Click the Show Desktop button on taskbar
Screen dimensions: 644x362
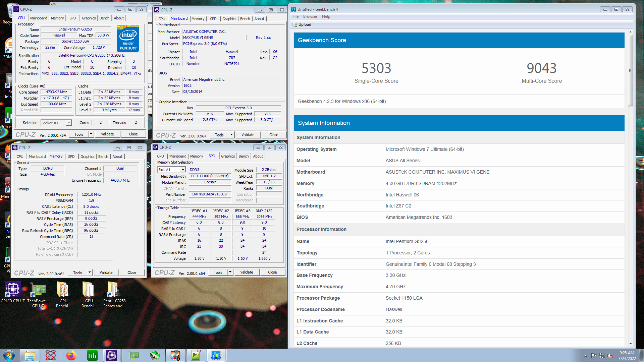(641, 355)
